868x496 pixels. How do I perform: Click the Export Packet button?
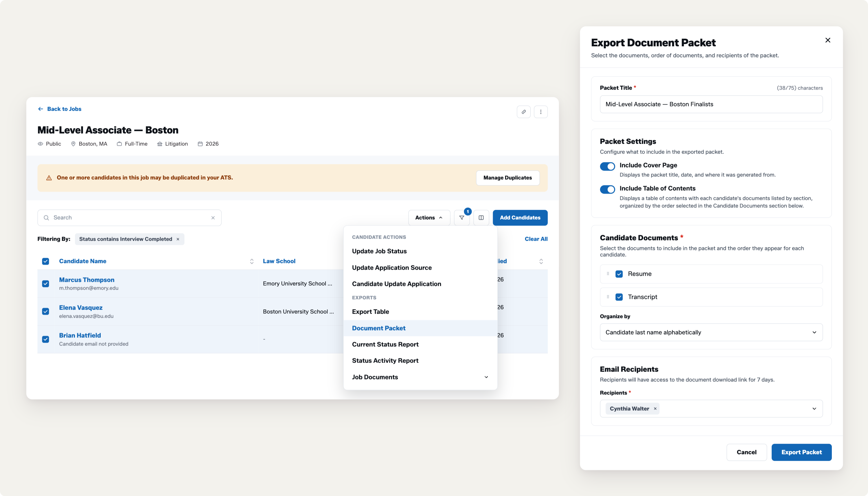[x=801, y=452]
